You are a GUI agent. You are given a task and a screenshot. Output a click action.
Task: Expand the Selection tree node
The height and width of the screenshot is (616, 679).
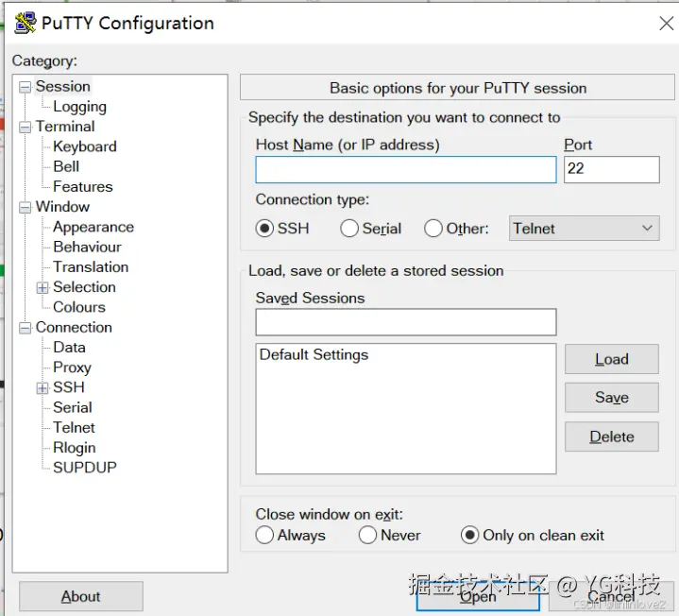pos(42,288)
